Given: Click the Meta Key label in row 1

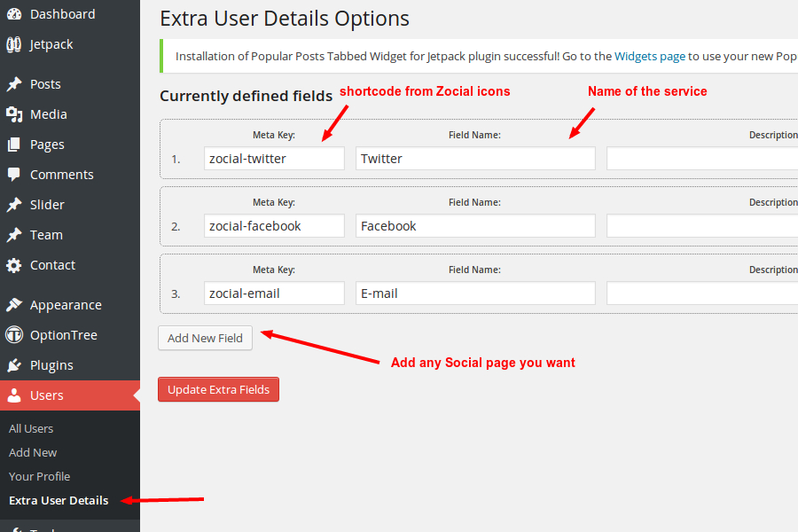Looking at the screenshot, I should point(274,135).
